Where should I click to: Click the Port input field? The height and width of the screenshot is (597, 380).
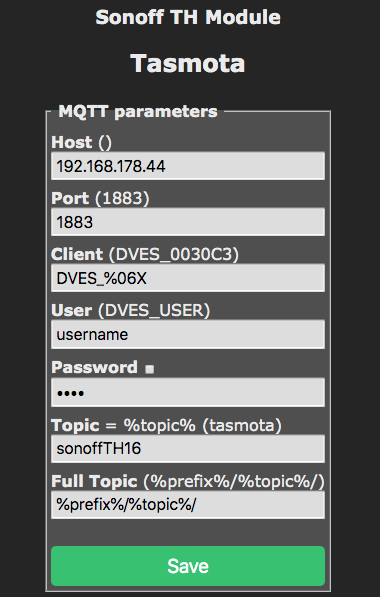point(188,222)
